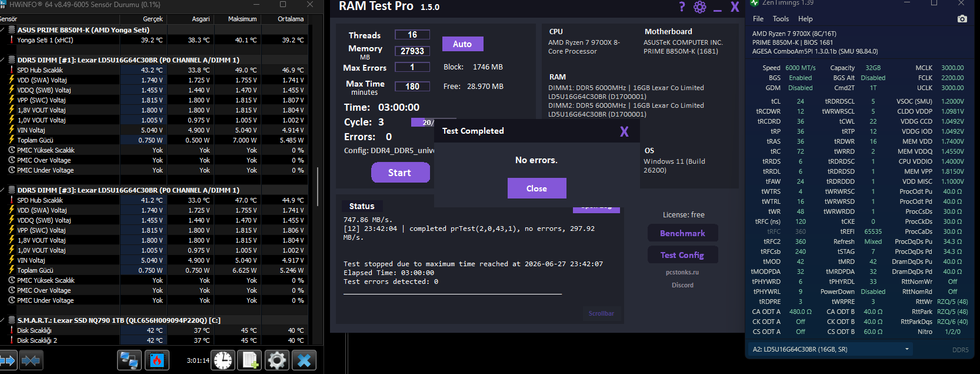Click the ZenTimings app logo icon
The width and height of the screenshot is (980, 374).
coord(755,3)
